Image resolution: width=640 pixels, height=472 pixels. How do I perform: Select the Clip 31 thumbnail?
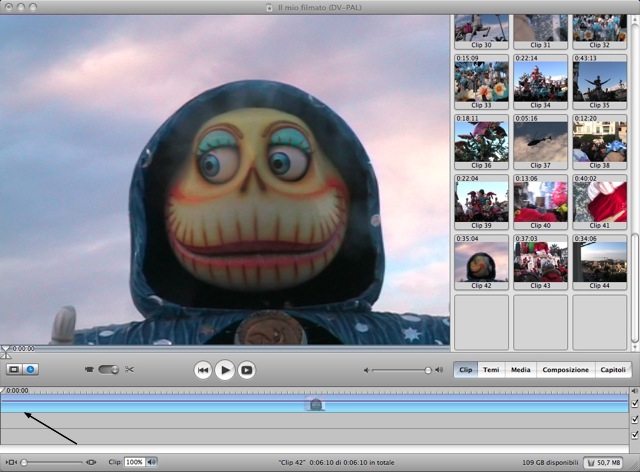coord(540,32)
